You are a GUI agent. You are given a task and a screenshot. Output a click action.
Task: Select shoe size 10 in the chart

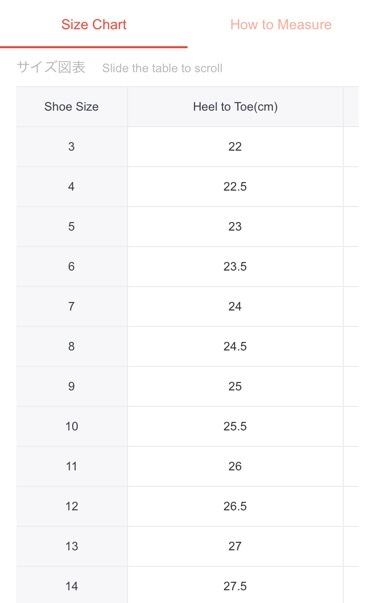tap(72, 426)
